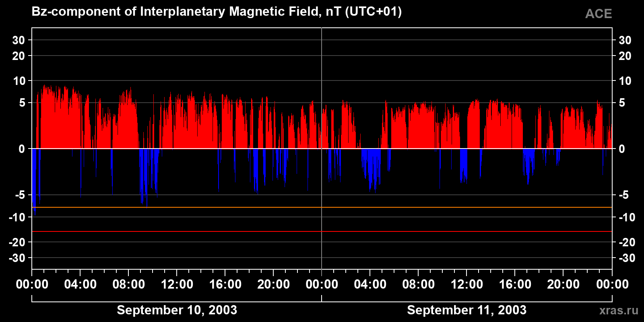The image size is (644, 322).
Task: Click the 16:00 time label under September 10
Action: point(225,285)
